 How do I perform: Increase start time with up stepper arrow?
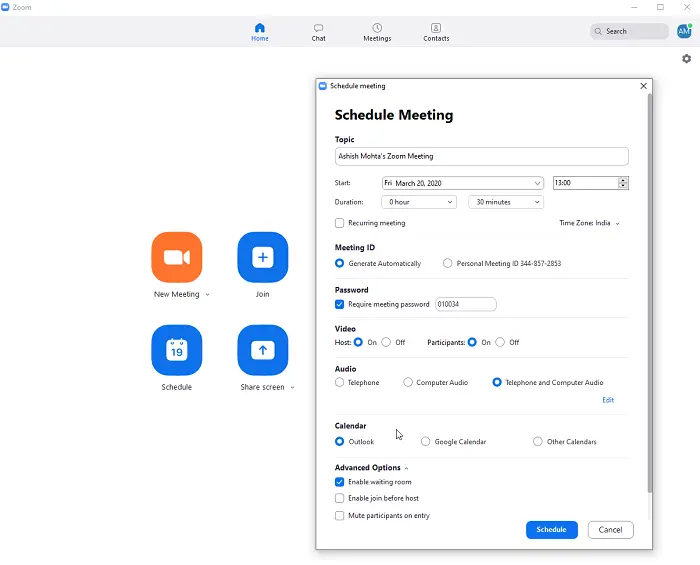tap(623, 180)
